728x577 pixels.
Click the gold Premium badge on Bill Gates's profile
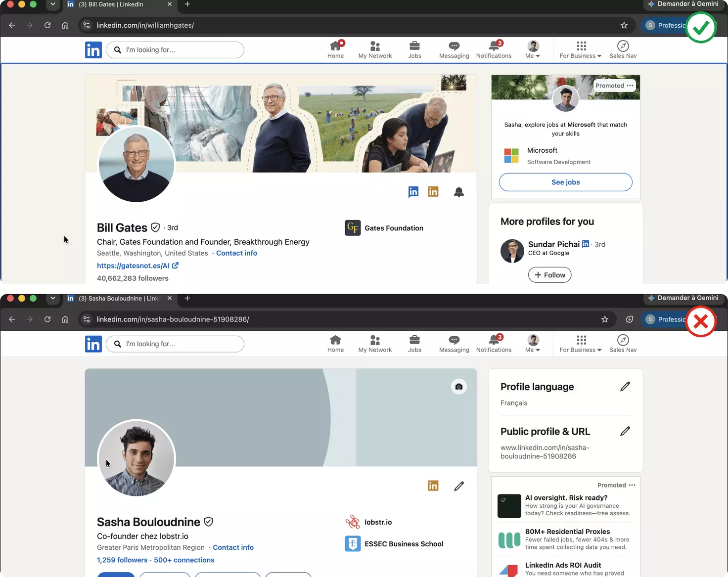click(433, 191)
